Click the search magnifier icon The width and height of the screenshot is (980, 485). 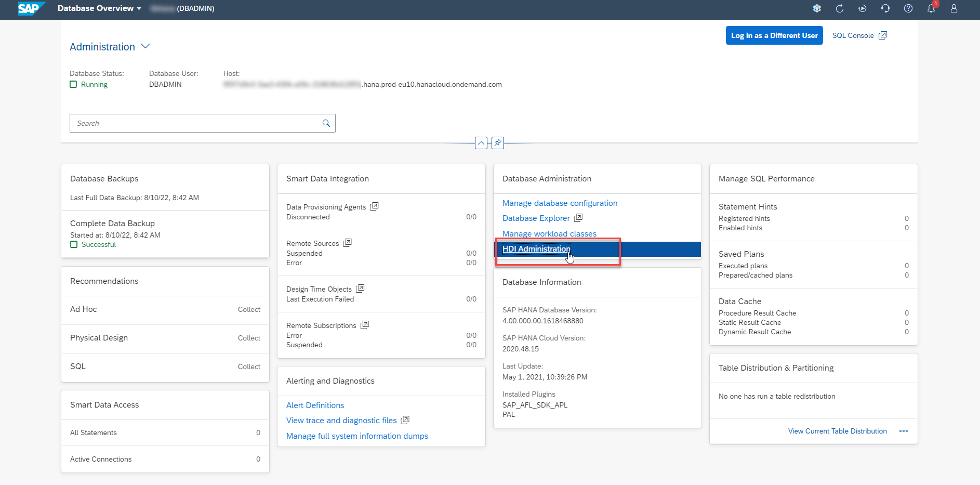(x=326, y=123)
